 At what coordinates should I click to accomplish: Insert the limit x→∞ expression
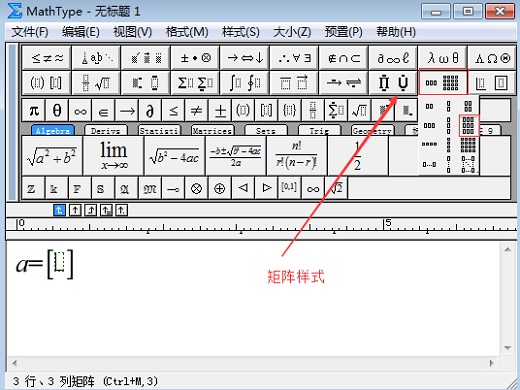(x=113, y=155)
